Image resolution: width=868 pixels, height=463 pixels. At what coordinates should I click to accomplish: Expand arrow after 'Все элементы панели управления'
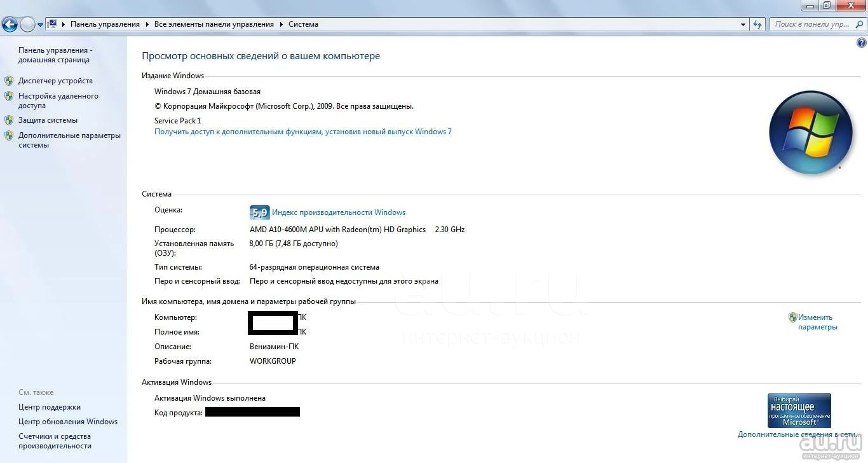pyautogui.click(x=281, y=24)
